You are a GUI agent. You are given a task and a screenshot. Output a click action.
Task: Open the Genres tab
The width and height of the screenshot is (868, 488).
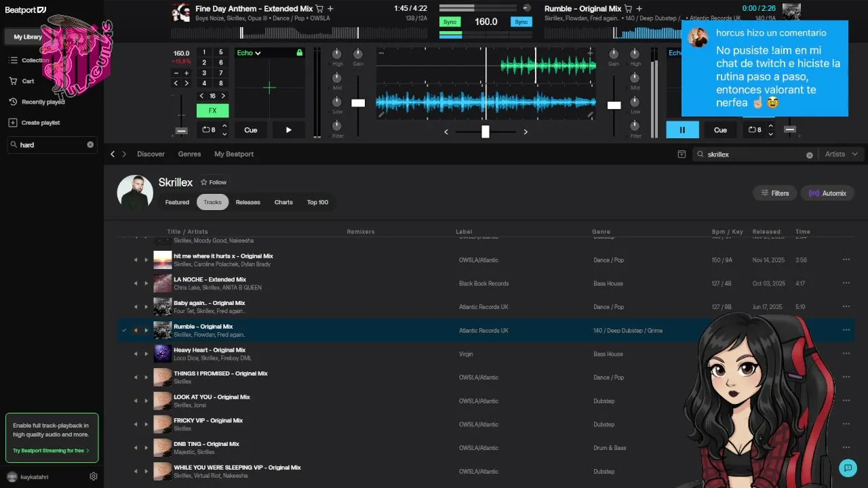[189, 155]
